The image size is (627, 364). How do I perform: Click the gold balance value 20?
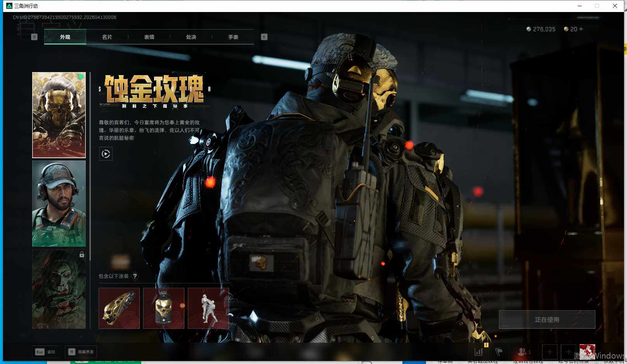coord(573,29)
